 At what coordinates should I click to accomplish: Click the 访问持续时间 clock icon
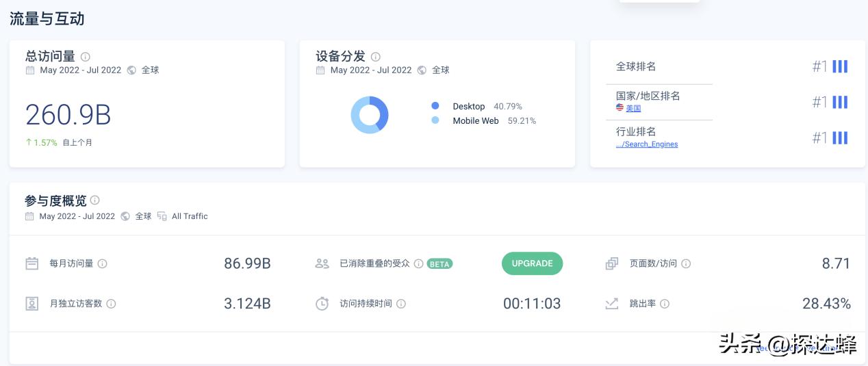pyautogui.click(x=322, y=304)
